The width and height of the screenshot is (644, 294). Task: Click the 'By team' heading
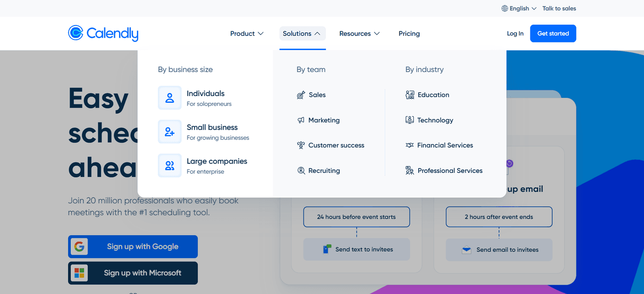pos(311,70)
